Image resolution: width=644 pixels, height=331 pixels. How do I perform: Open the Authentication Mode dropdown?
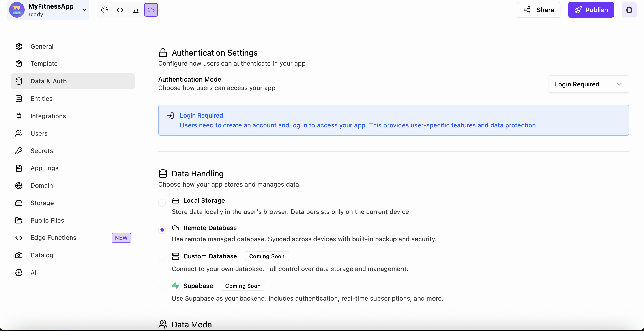pos(588,84)
